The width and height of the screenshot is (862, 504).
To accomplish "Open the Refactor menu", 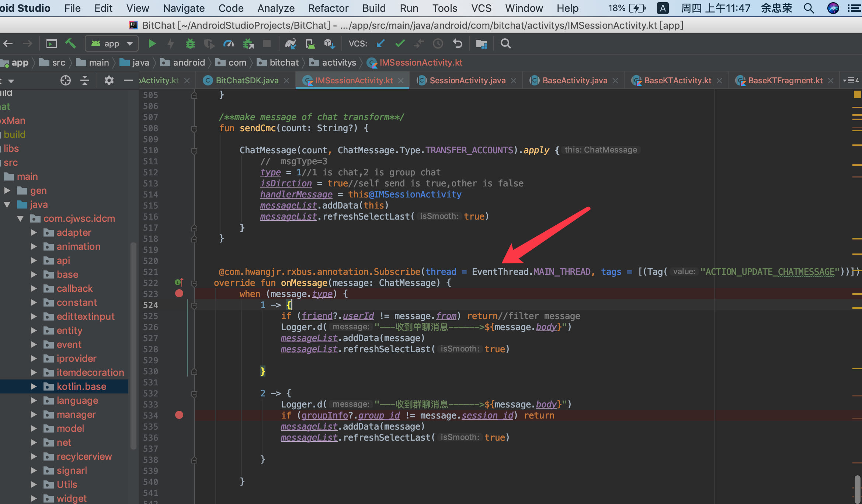I will tap(328, 8).
